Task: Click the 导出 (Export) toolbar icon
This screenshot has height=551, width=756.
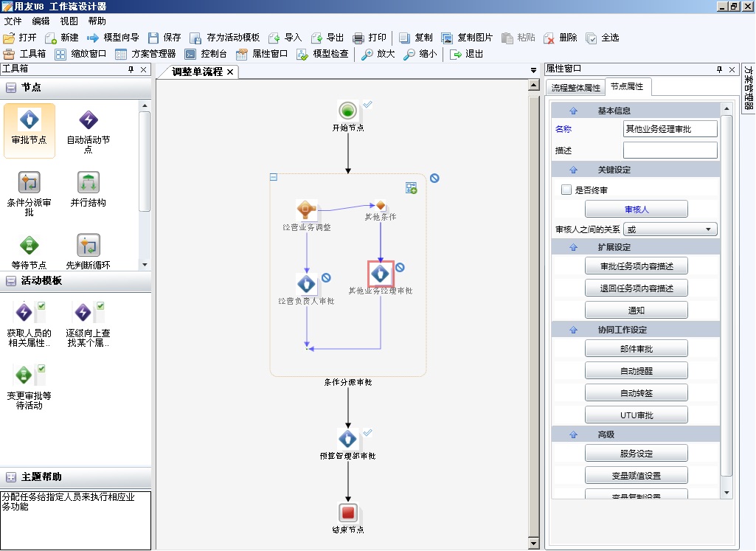Action: click(316, 38)
